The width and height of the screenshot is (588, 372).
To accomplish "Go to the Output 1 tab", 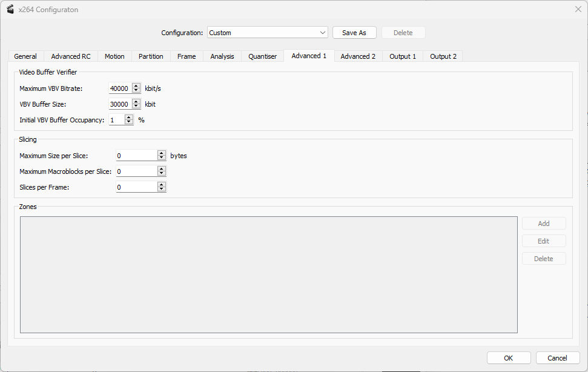I will pyautogui.click(x=403, y=56).
